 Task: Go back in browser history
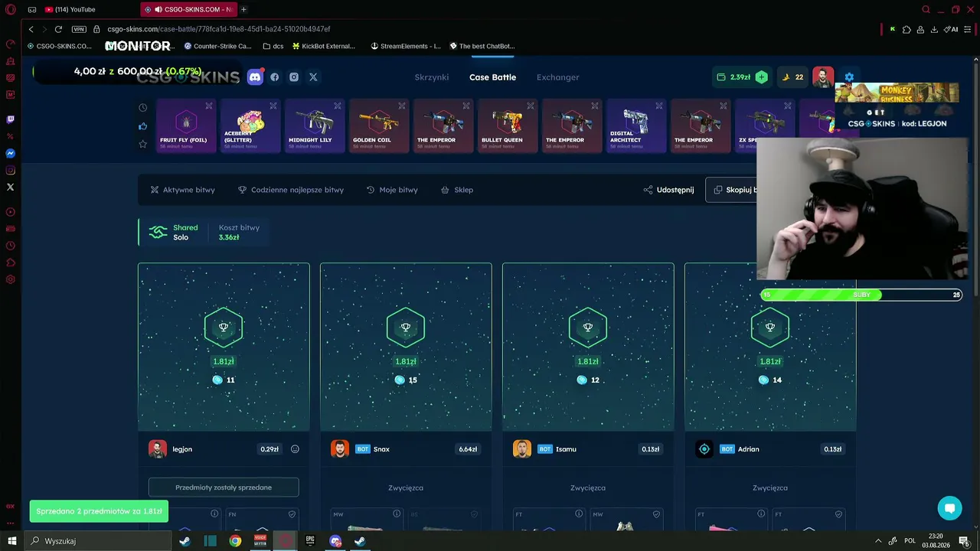(x=31, y=29)
